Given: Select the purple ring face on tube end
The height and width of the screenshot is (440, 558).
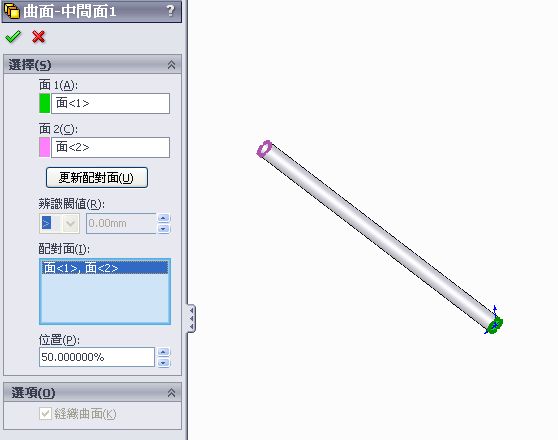Looking at the screenshot, I should tap(264, 148).
